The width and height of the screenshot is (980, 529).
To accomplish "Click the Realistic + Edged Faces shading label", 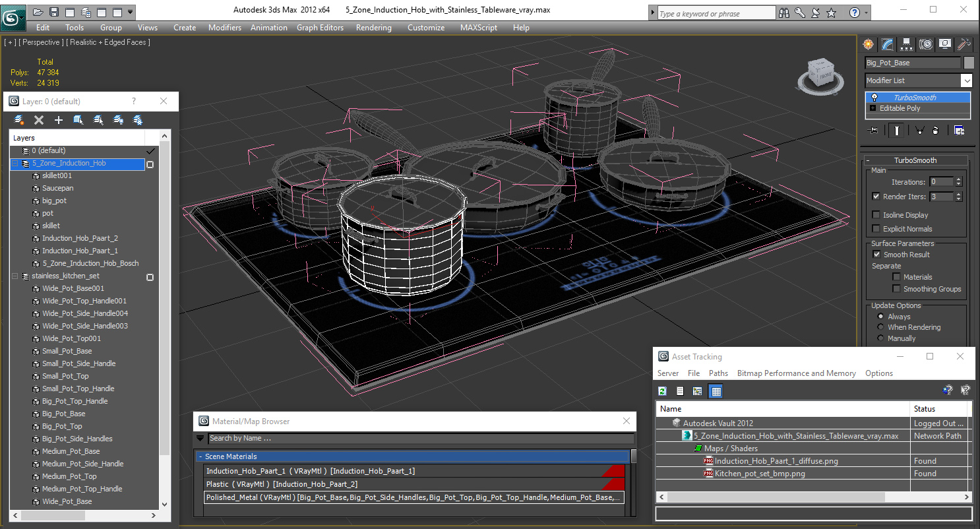I will 108,42.
